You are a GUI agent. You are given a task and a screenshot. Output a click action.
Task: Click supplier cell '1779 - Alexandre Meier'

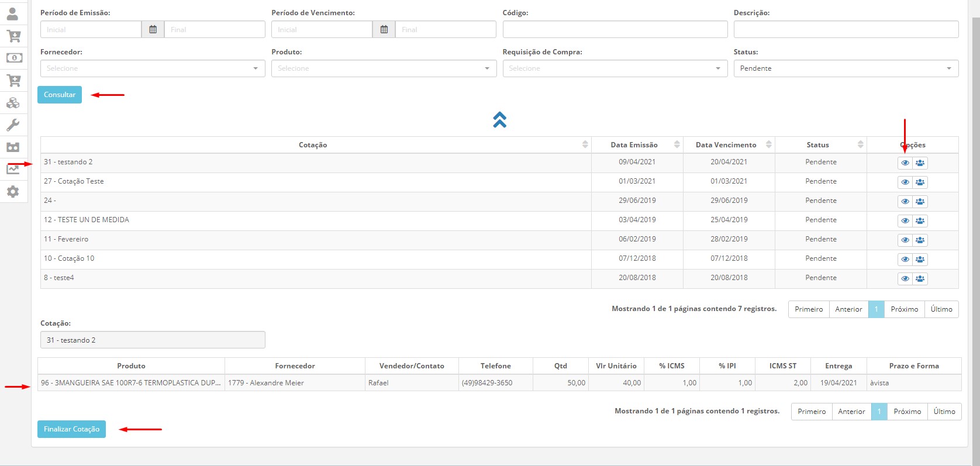tap(295, 383)
